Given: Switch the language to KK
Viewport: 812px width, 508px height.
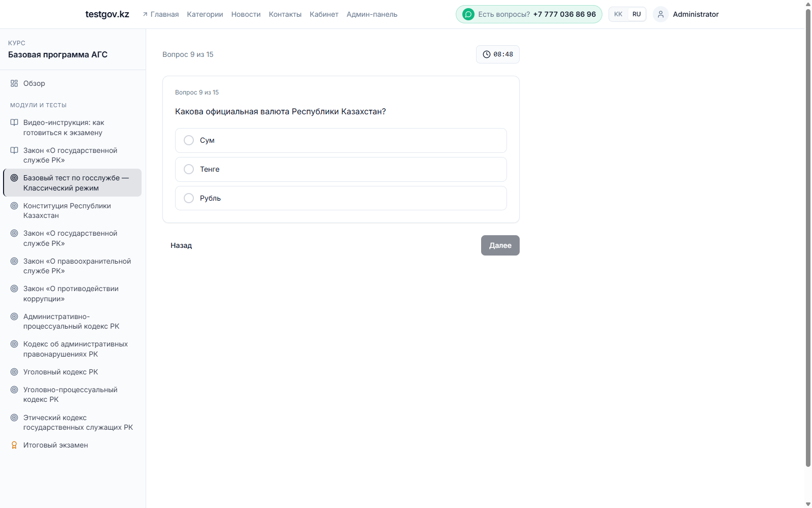Looking at the screenshot, I should [618, 14].
